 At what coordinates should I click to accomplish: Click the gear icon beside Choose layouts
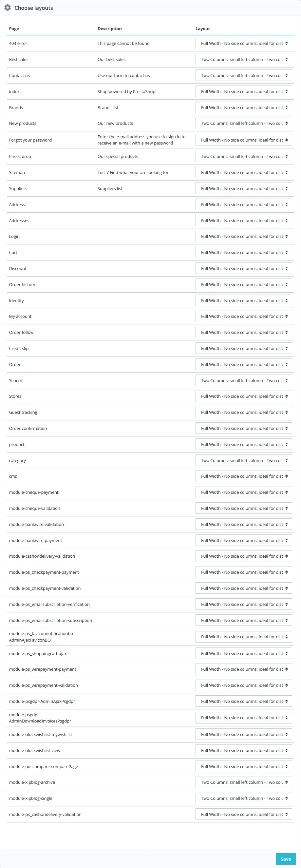[8, 8]
